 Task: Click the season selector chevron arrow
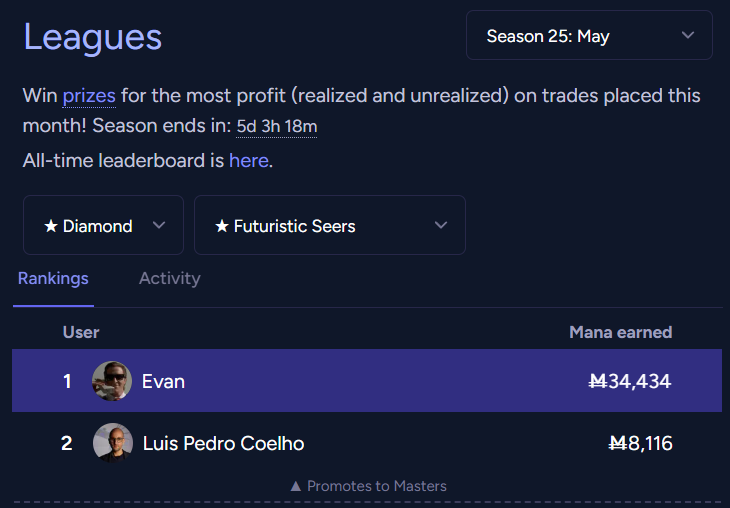click(x=688, y=35)
